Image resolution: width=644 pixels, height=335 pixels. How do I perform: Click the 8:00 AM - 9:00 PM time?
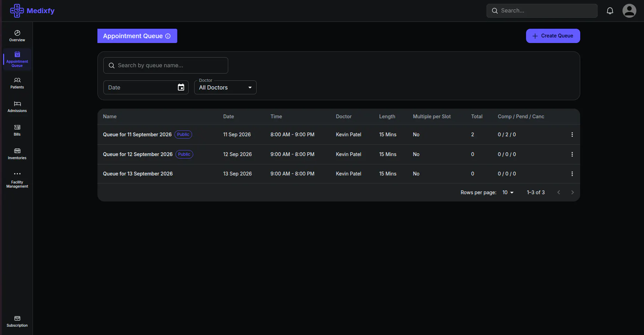pos(292,135)
